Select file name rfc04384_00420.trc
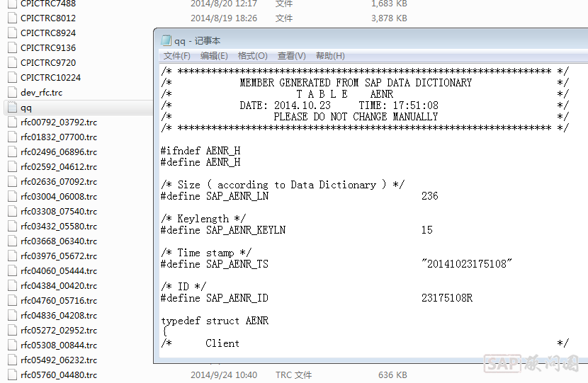The width and height of the screenshot is (588, 383). click(59, 285)
